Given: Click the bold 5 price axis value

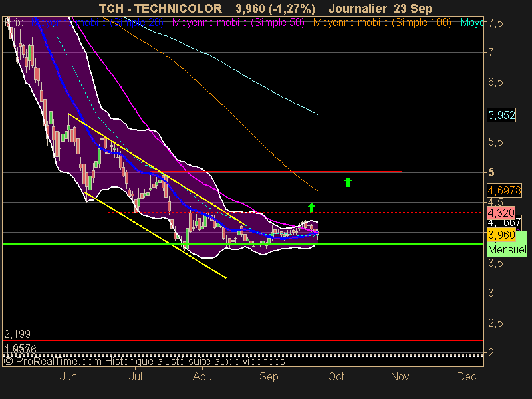Looking at the screenshot, I should tap(491, 172).
